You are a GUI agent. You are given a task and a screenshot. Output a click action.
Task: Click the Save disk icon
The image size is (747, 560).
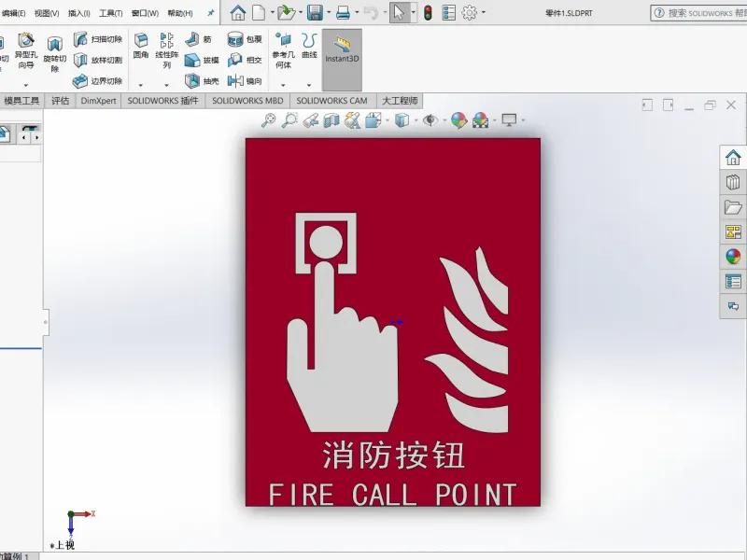315,12
